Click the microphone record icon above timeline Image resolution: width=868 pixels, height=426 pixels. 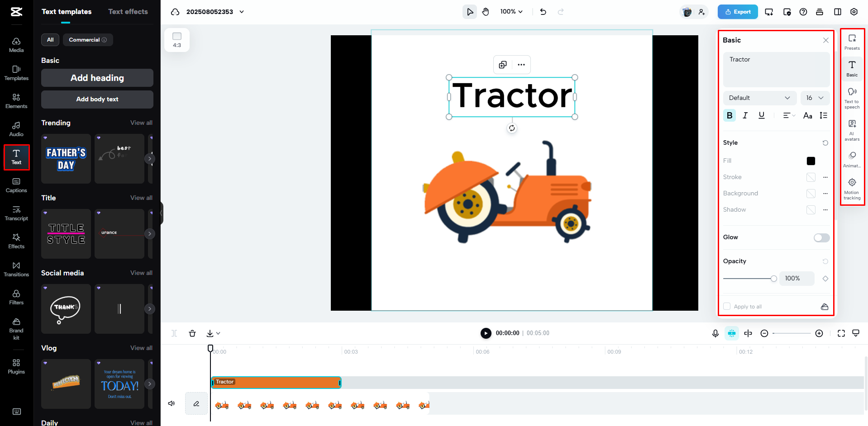click(x=715, y=333)
